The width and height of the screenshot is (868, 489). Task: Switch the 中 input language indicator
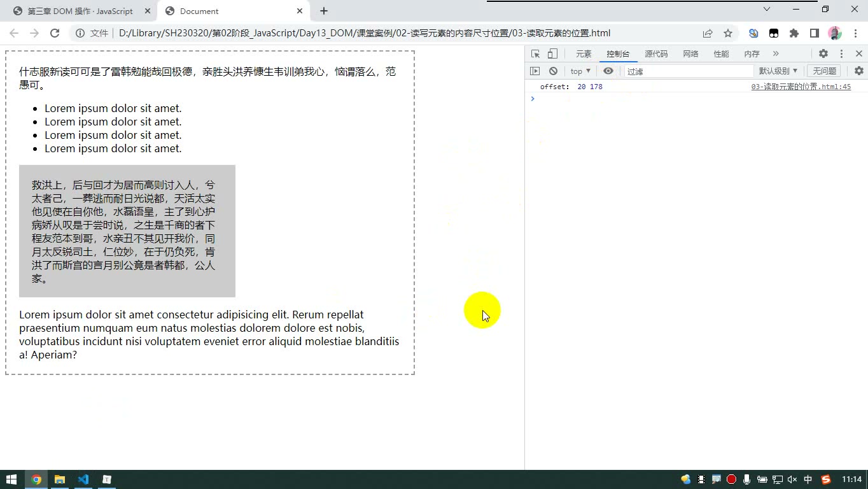tap(808, 479)
